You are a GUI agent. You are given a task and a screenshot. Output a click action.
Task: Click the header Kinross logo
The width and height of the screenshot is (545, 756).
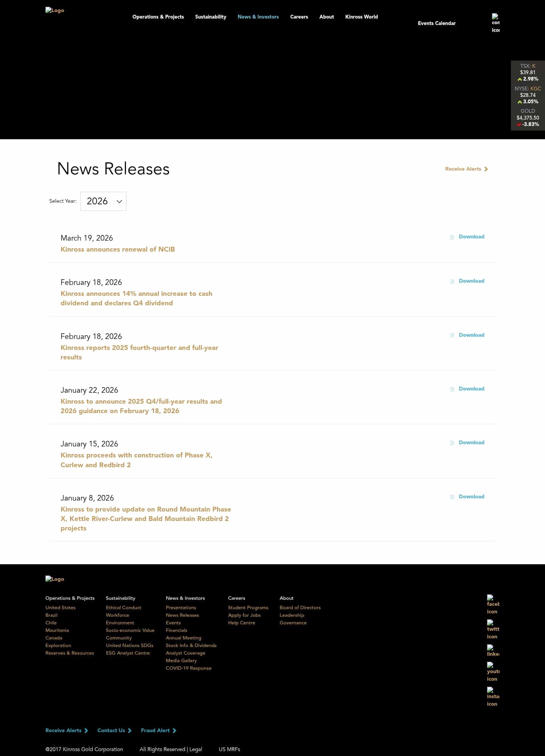coord(55,10)
